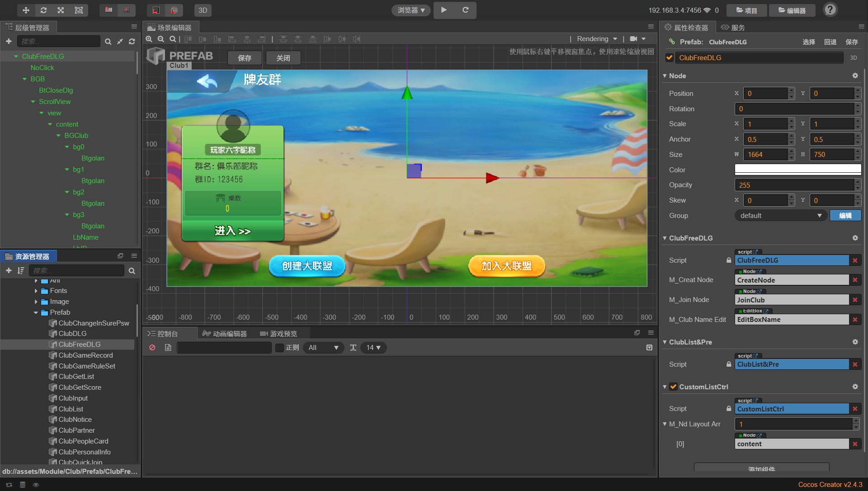Image resolution: width=868 pixels, height=491 pixels.
Task: Click the Node section gear icon
Action: click(x=855, y=76)
